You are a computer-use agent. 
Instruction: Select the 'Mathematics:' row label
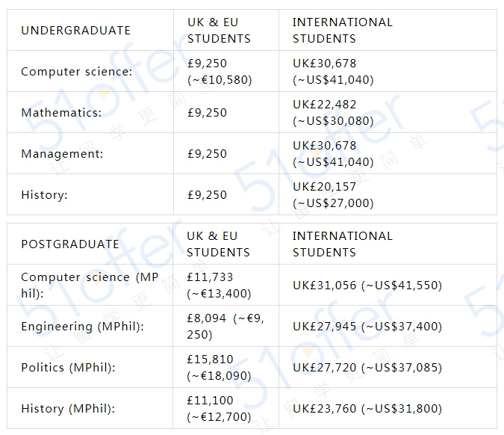click(61, 113)
